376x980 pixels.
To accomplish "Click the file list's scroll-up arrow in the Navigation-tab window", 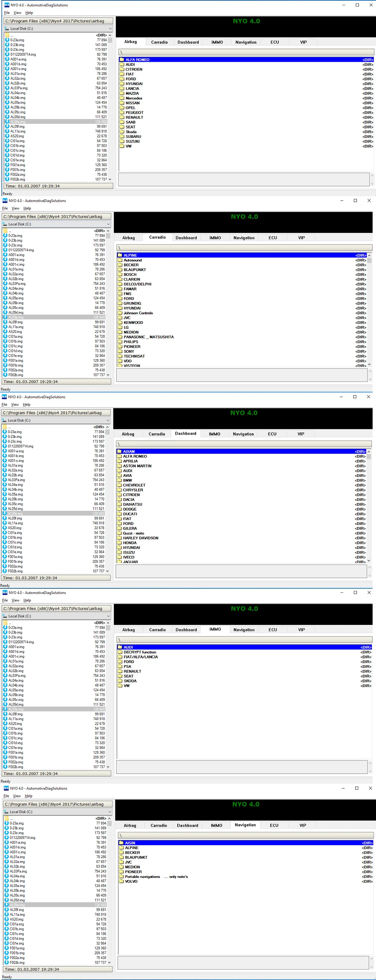I will point(110,818).
